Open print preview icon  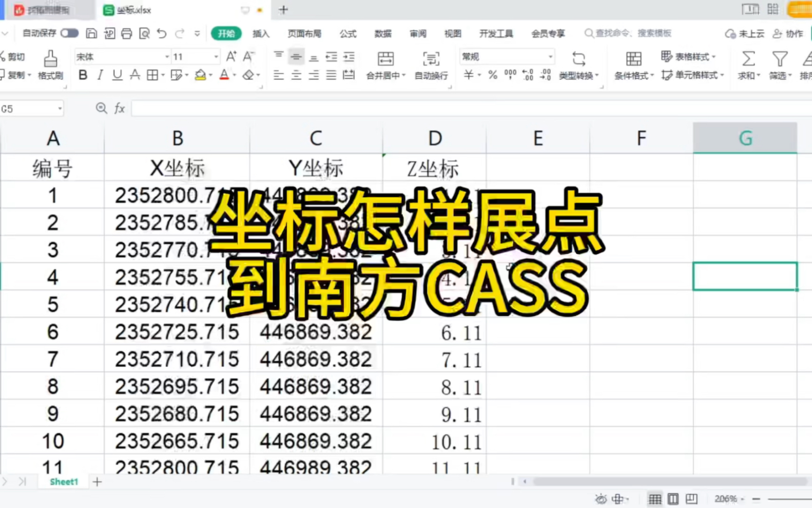[x=144, y=33]
